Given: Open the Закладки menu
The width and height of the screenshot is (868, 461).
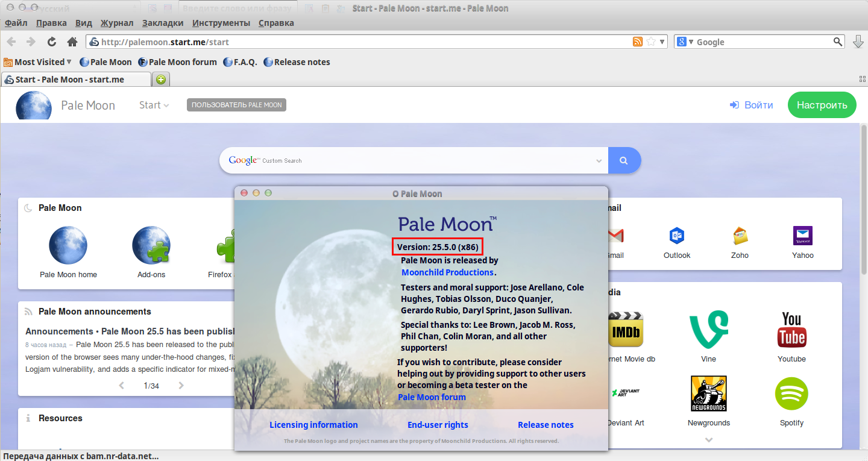Looking at the screenshot, I should tap(163, 23).
